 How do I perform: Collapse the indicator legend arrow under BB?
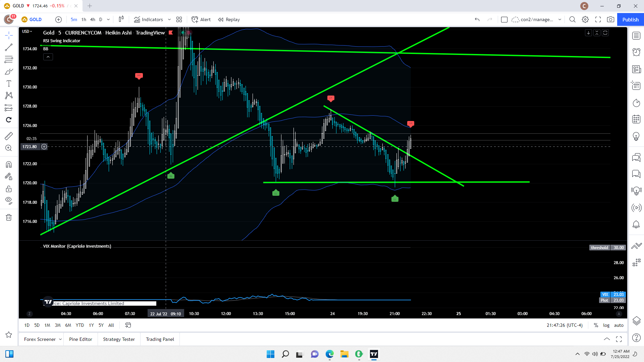click(48, 57)
